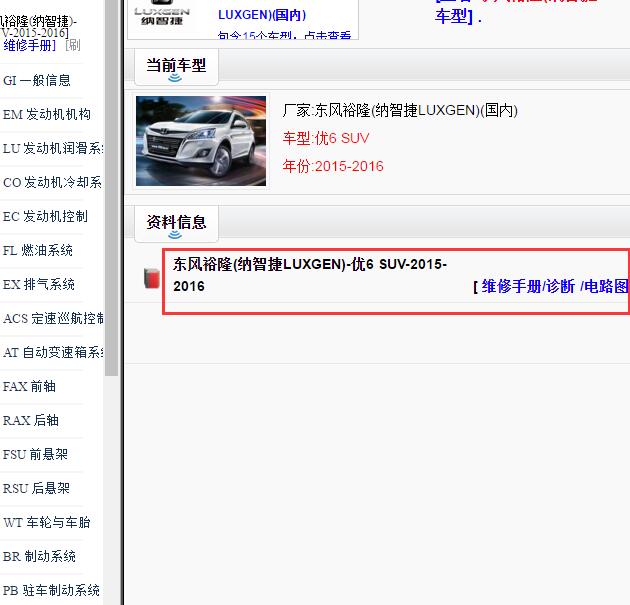Select CO 发动机冷却系统 entry

click(52, 182)
